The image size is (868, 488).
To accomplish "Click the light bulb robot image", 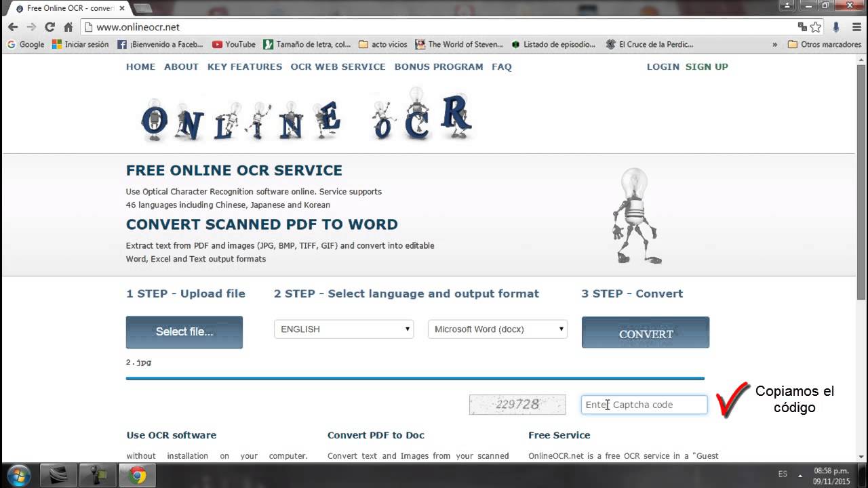I will (x=636, y=217).
